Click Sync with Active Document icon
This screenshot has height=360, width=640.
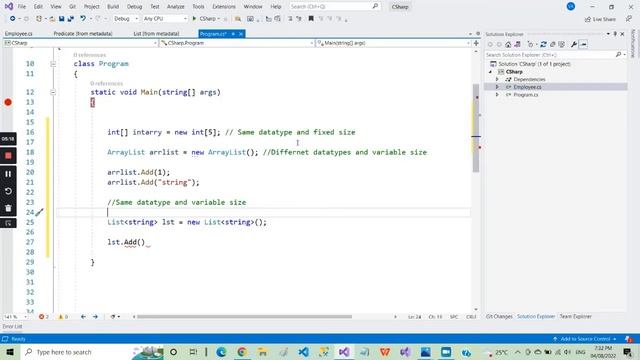(x=543, y=44)
